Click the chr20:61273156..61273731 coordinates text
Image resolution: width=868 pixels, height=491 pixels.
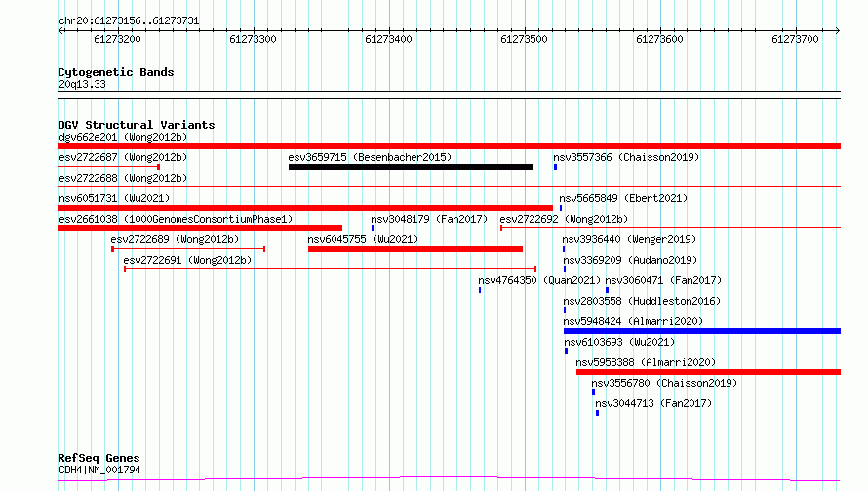(129, 21)
